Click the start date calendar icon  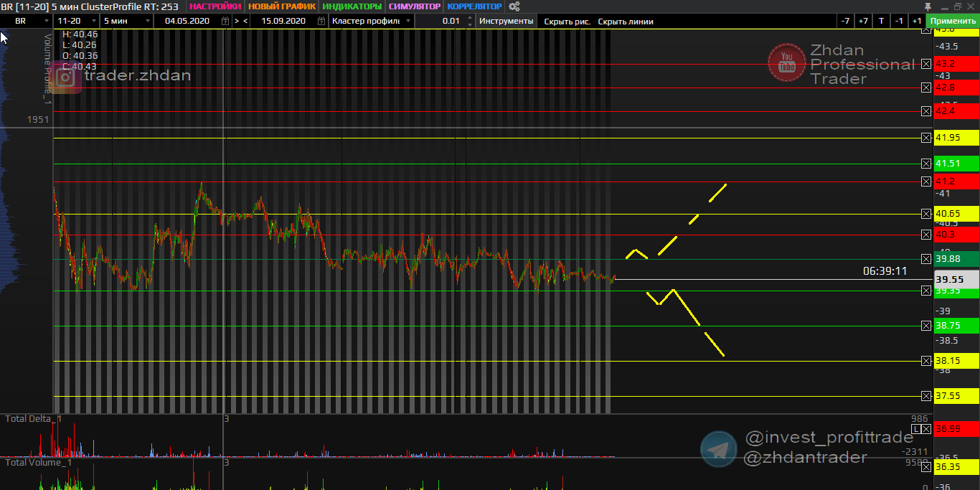[225, 21]
